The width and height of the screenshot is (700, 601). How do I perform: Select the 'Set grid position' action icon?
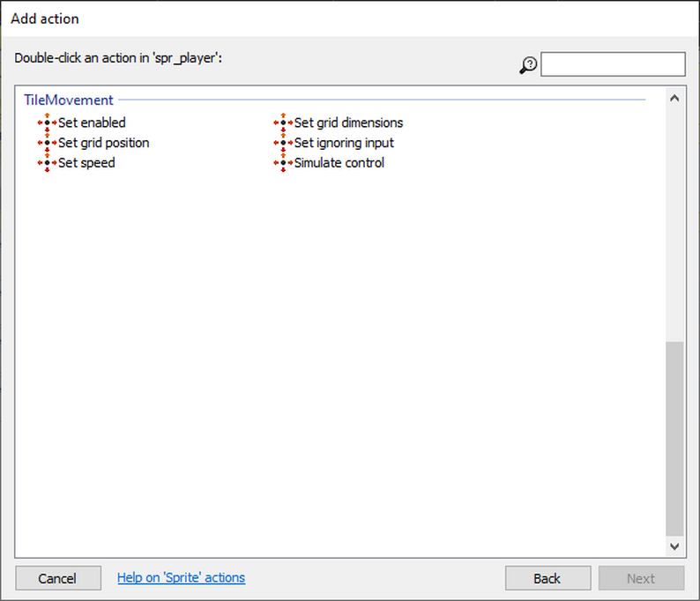[x=48, y=143]
